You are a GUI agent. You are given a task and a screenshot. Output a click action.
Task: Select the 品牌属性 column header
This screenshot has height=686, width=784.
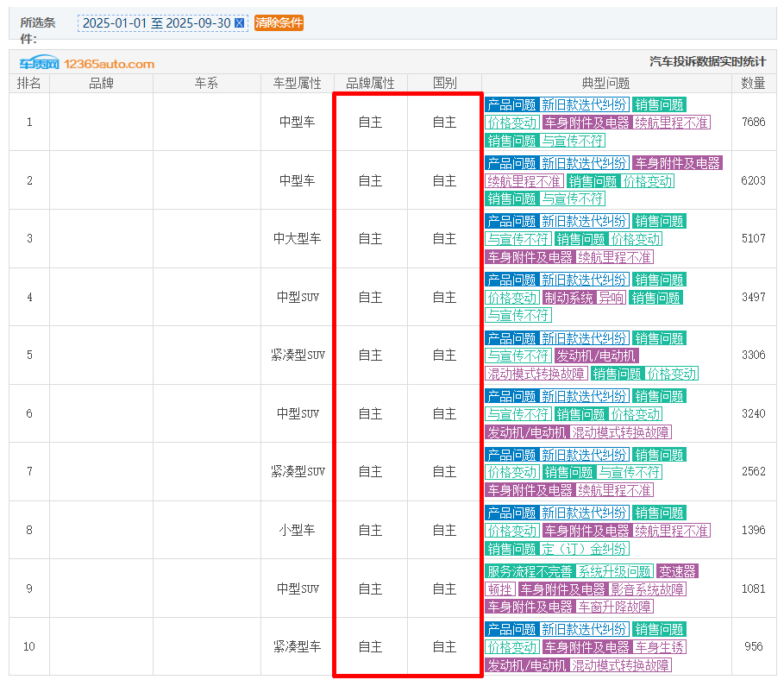tap(370, 84)
